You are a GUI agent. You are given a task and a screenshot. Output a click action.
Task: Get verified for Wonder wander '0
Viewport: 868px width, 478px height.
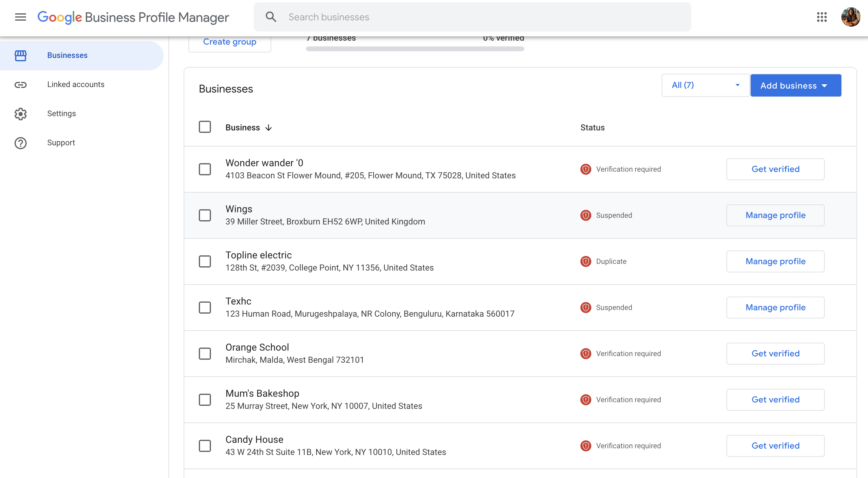pos(775,169)
